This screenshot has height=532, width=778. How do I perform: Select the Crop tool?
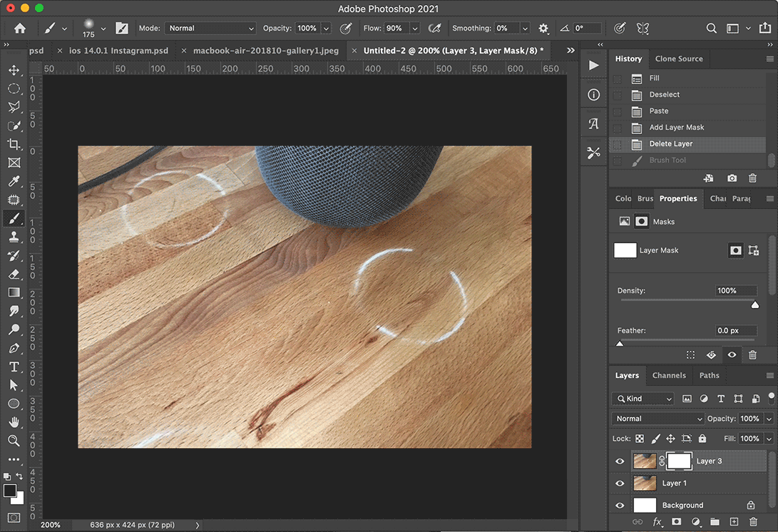[x=14, y=144]
